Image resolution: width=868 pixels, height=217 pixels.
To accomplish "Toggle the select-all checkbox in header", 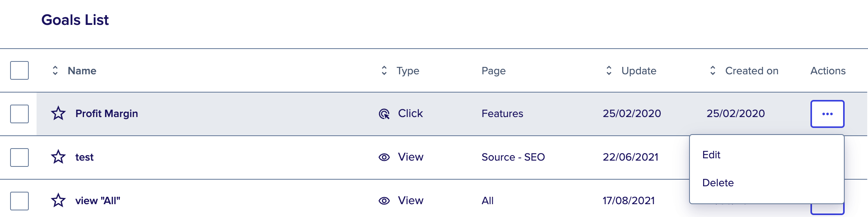I will coord(19,70).
